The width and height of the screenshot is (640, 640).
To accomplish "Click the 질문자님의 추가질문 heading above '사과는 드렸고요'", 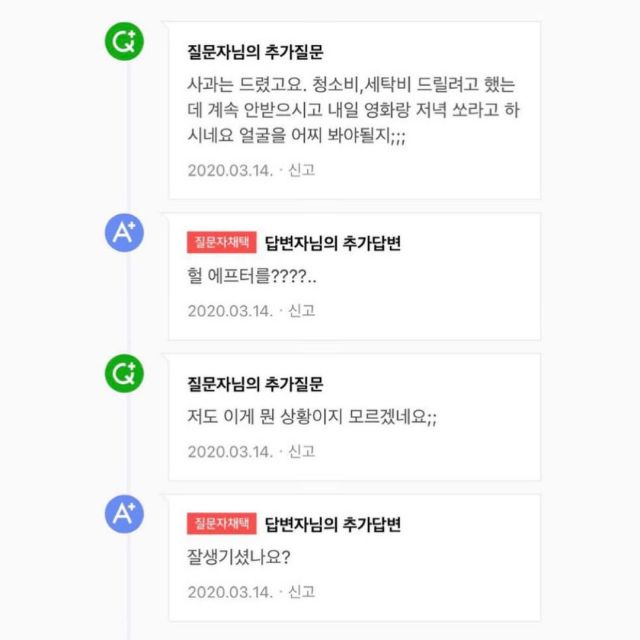I will (255, 51).
